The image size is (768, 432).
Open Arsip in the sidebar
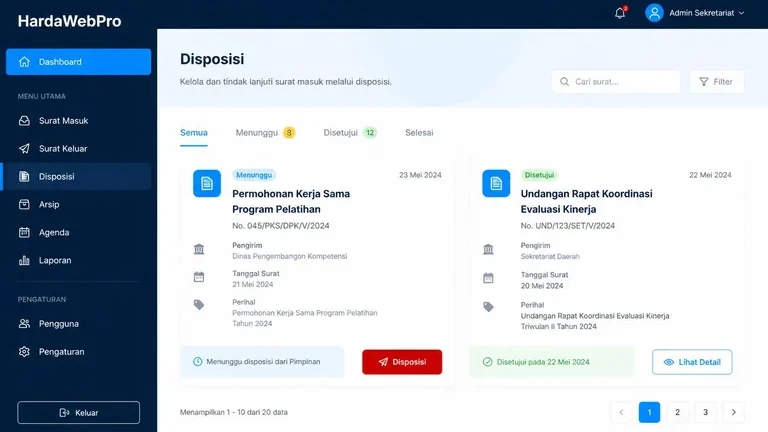point(78,204)
